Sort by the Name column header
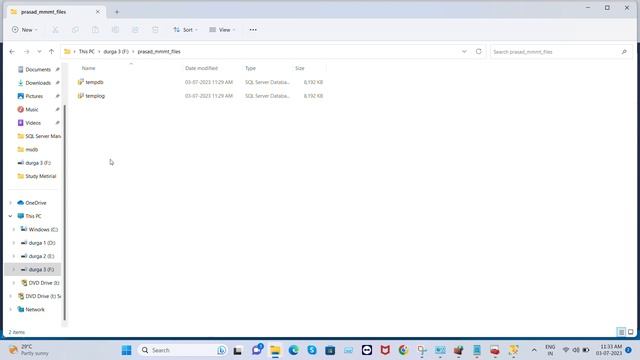The height and width of the screenshot is (360, 640). coord(89,68)
